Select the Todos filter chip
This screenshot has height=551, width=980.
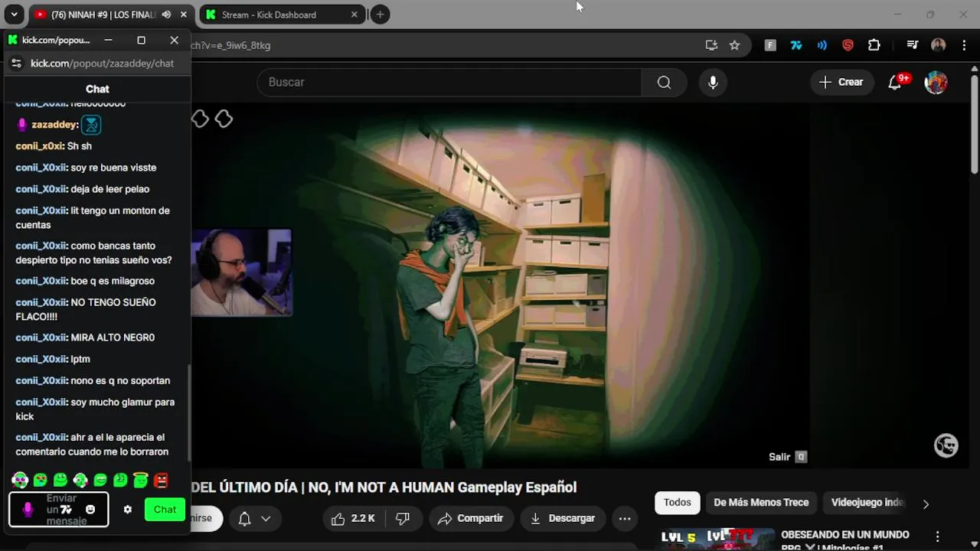677,503
